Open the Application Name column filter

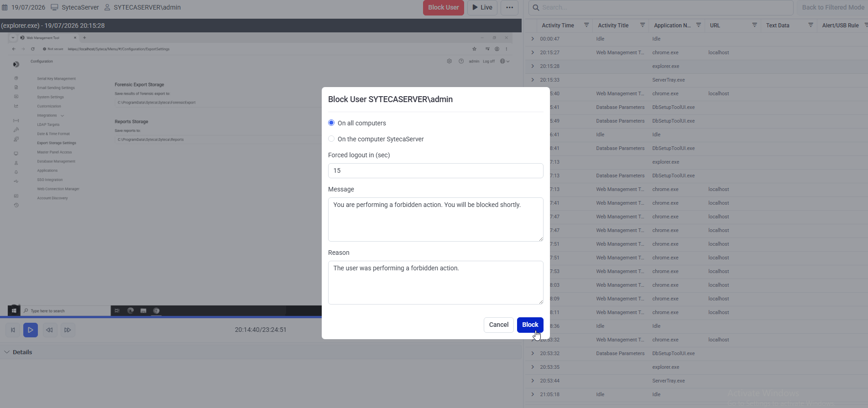click(698, 25)
